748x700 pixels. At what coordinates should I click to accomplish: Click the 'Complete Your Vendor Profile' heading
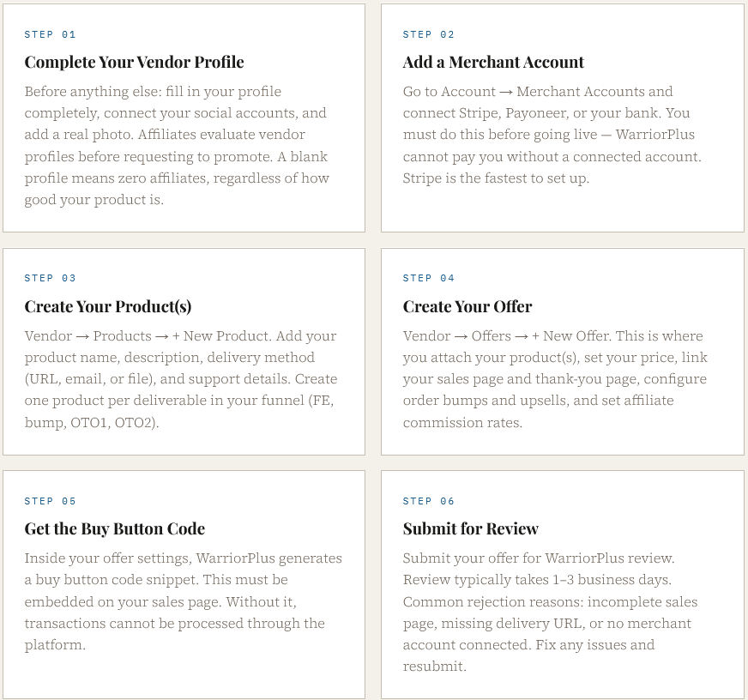(134, 62)
